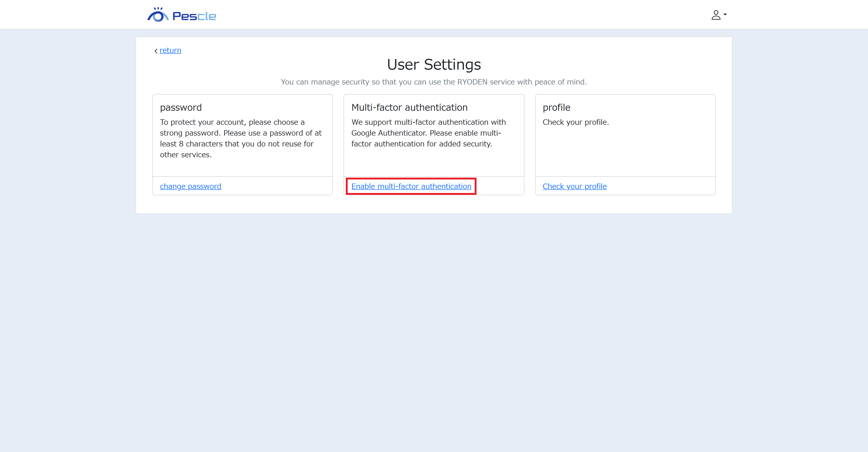Image resolution: width=868 pixels, height=452 pixels.
Task: Click the User Settings page heading
Action: tap(434, 64)
